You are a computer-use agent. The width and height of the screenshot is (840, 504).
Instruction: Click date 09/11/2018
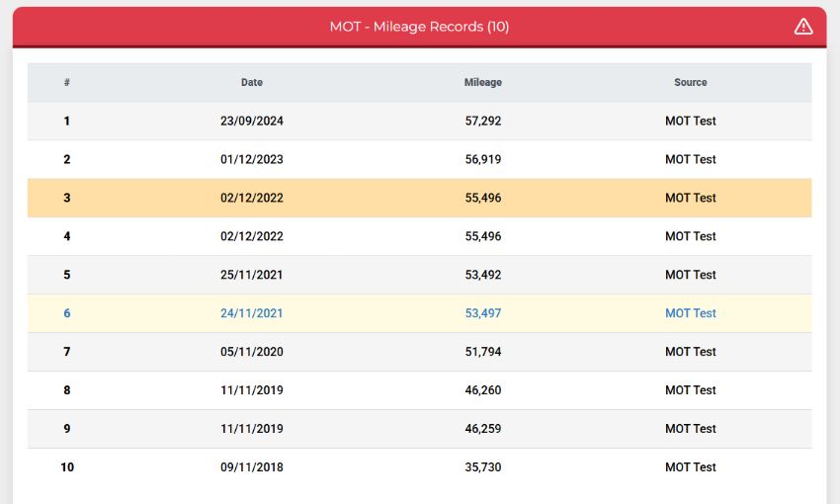click(252, 467)
